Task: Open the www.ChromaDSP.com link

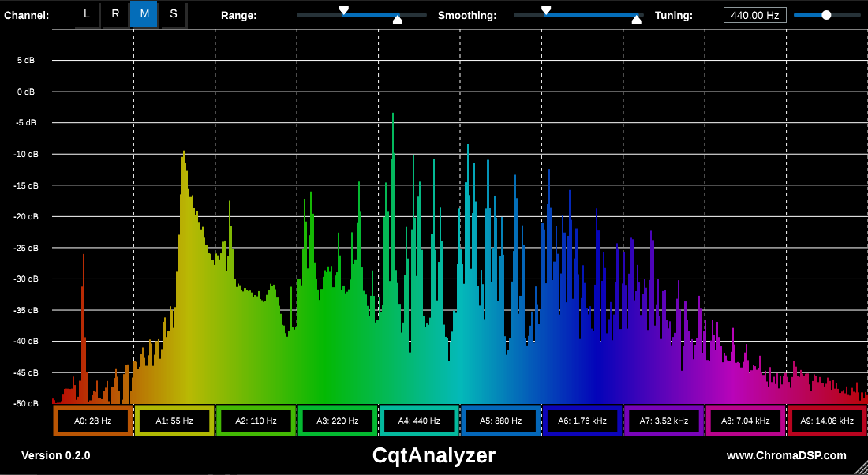Action: pos(786,455)
